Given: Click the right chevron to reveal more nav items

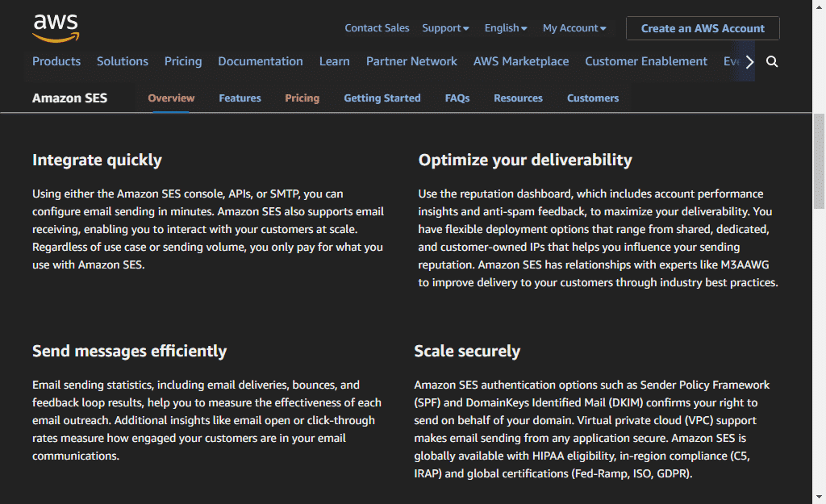Looking at the screenshot, I should (x=749, y=61).
